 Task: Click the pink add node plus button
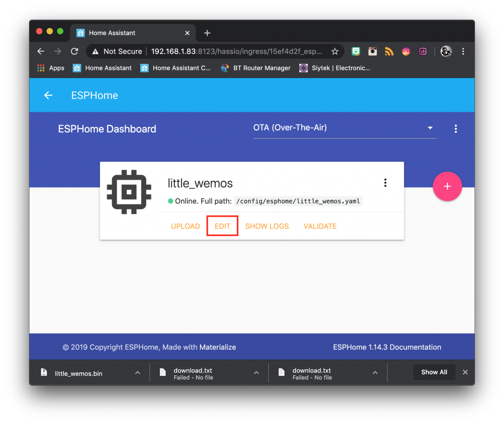(447, 186)
